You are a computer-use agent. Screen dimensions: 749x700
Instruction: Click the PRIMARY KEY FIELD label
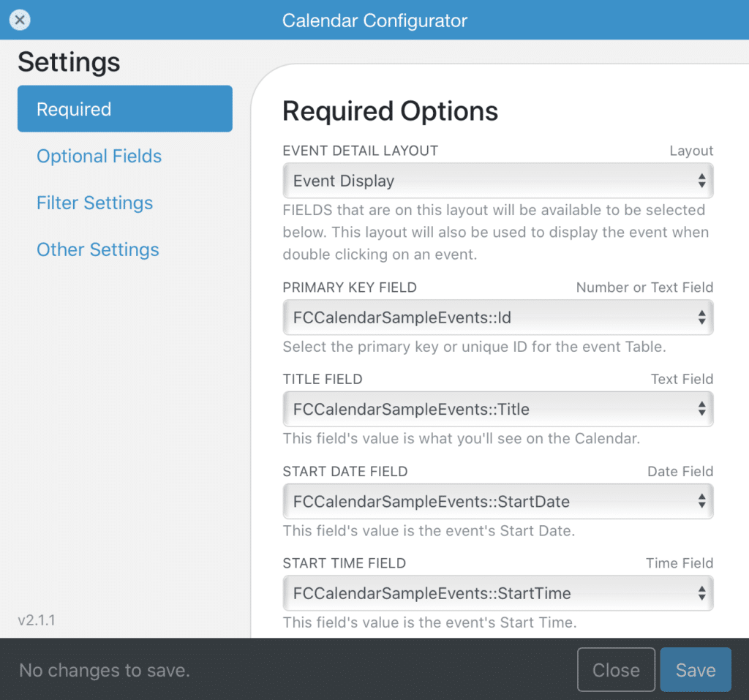(350, 287)
